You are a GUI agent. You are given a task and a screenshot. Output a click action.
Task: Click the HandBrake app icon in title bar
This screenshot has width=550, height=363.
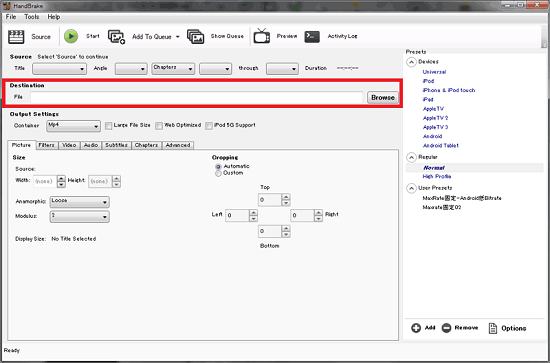pos(7,6)
